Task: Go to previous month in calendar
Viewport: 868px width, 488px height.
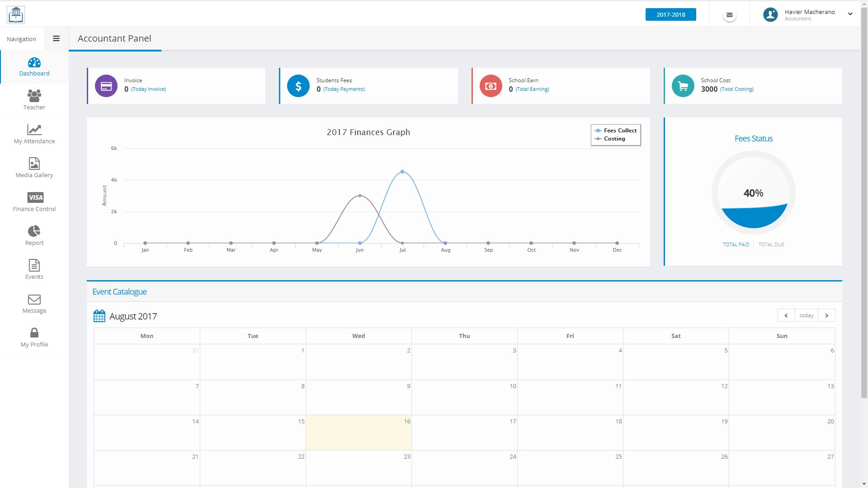Action: click(x=786, y=315)
